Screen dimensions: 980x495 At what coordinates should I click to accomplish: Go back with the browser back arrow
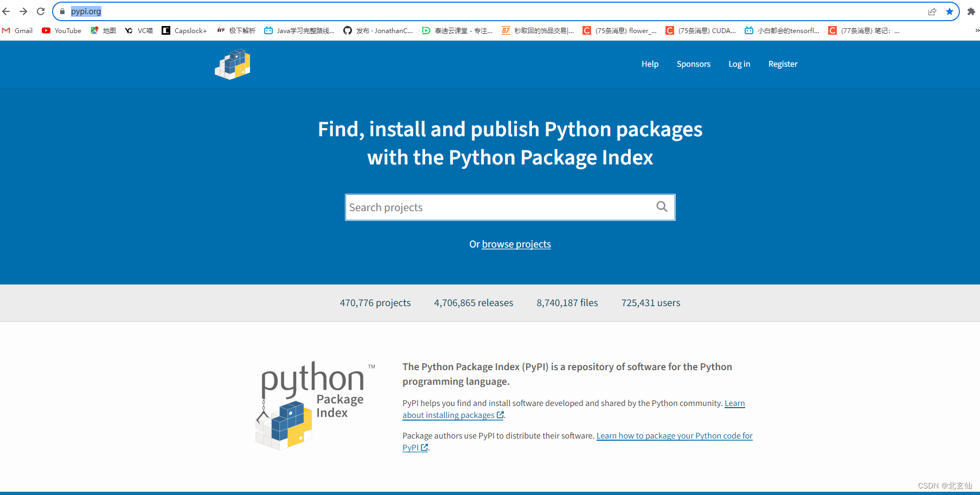(7, 11)
